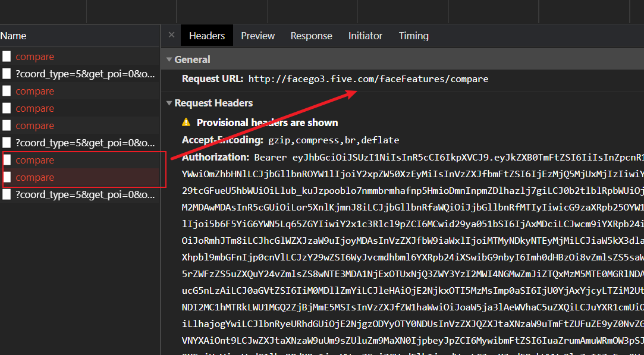
Task: Open the Preview tab
Action: tap(257, 36)
